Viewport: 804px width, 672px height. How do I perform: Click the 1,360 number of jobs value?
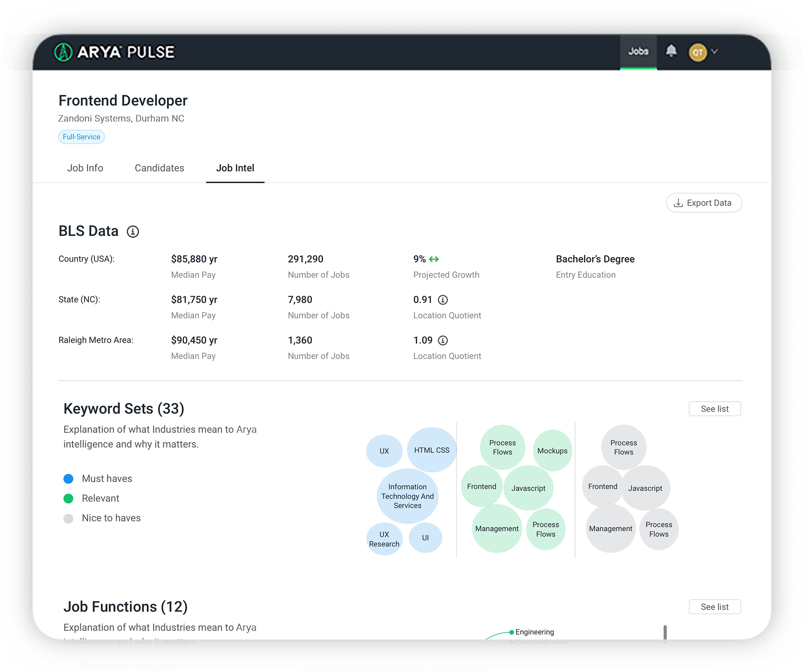(300, 340)
